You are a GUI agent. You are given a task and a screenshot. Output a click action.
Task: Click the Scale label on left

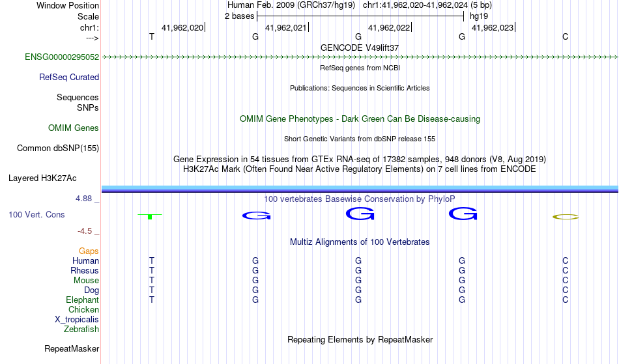point(89,16)
